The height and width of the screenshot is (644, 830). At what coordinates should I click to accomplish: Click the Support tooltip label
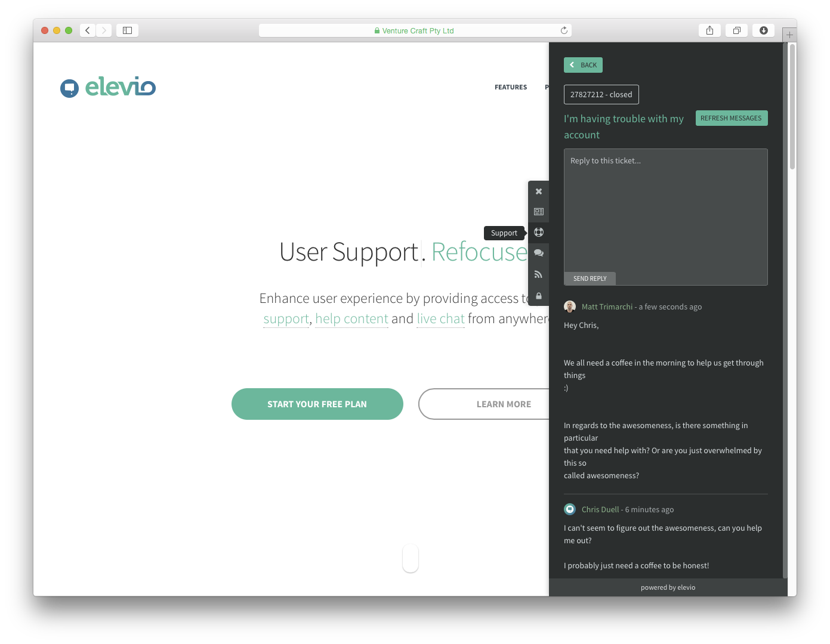[x=504, y=233]
